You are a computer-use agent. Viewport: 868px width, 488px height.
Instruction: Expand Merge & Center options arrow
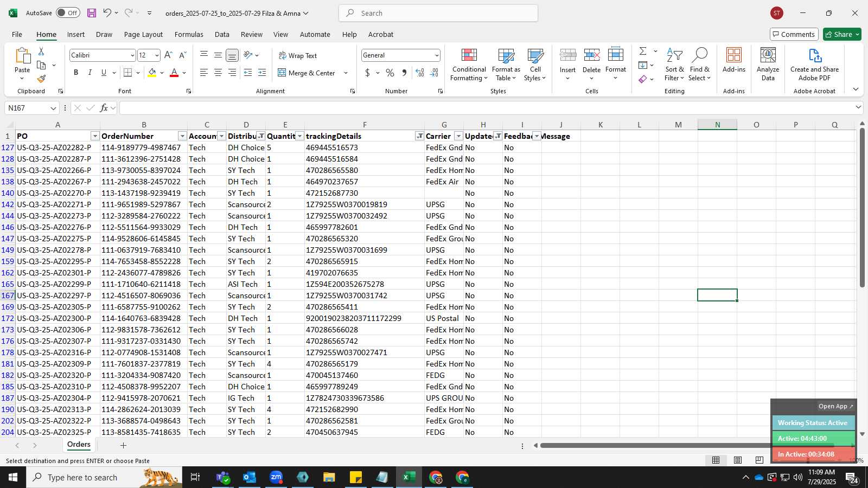pos(346,73)
